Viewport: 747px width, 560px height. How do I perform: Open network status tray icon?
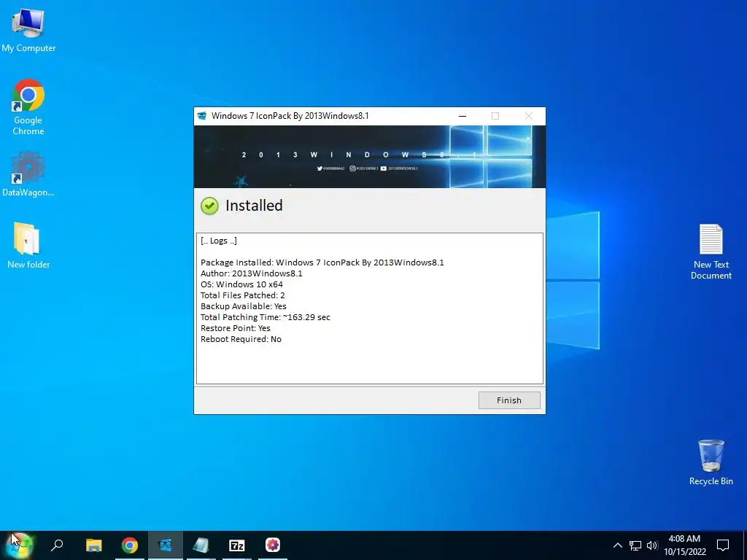tap(635, 545)
